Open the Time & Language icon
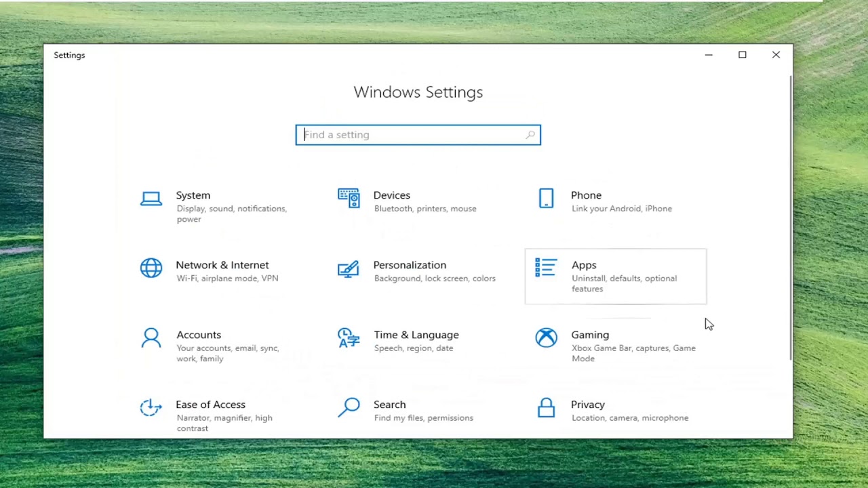 (349, 338)
